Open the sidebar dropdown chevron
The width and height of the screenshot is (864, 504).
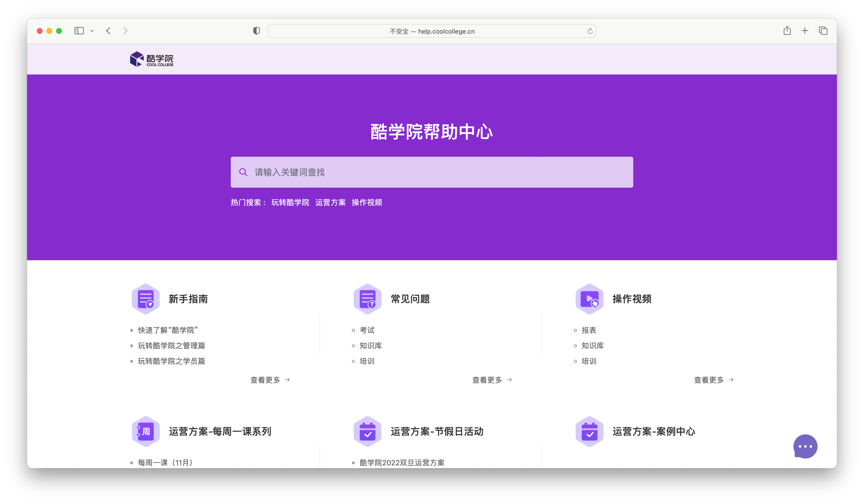[92, 31]
